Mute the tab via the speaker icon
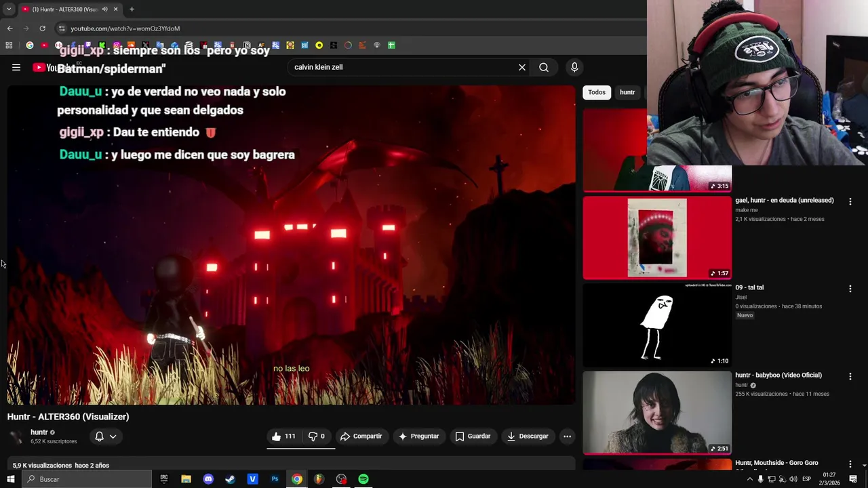Image resolution: width=868 pixels, height=488 pixels. coord(104,9)
